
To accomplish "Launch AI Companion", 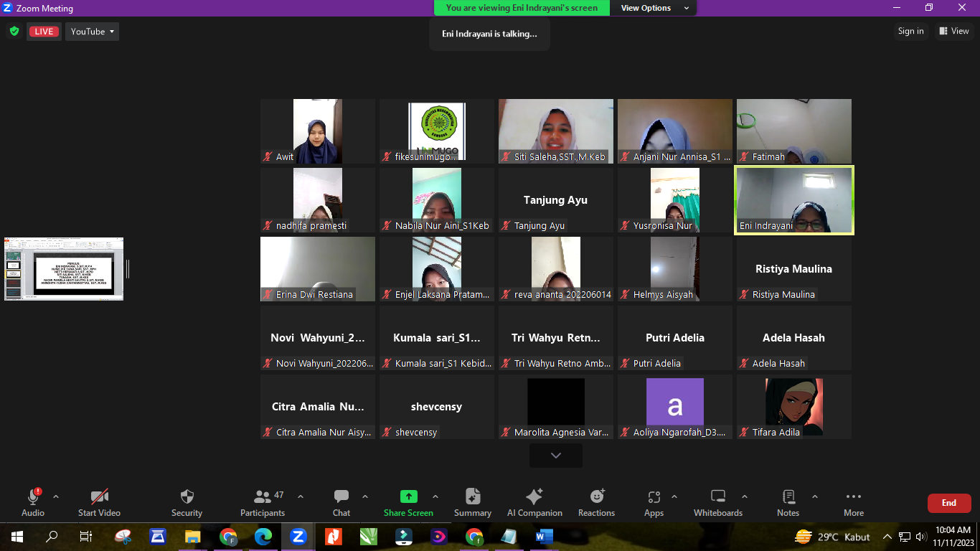I will 534,503.
